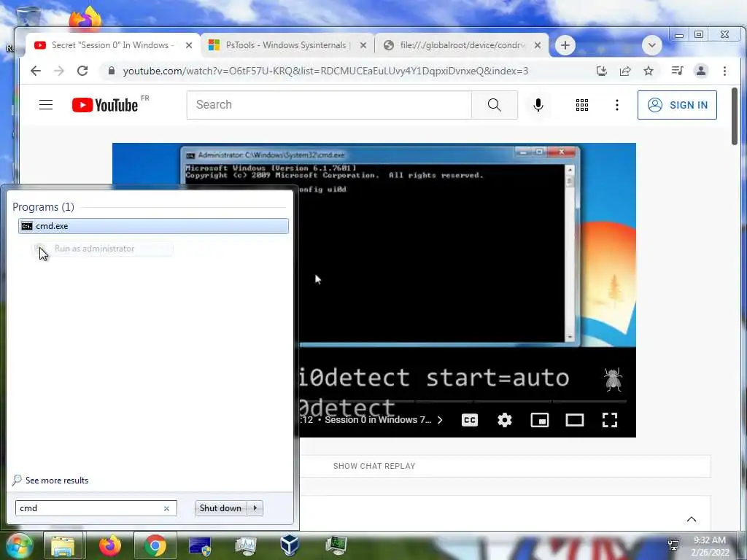Click the SIGN IN button
This screenshot has width=747, height=560.
(677, 105)
